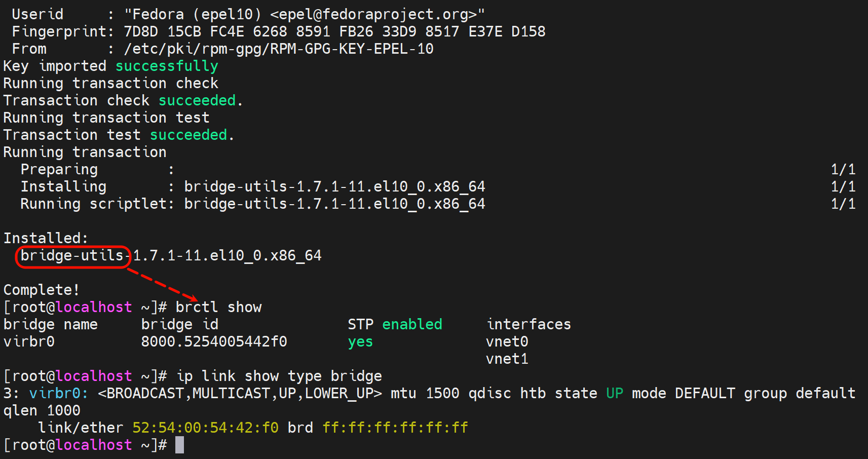Click the MAC address 52:54:00:54:42:f0
The image size is (868, 459).
click(205, 428)
